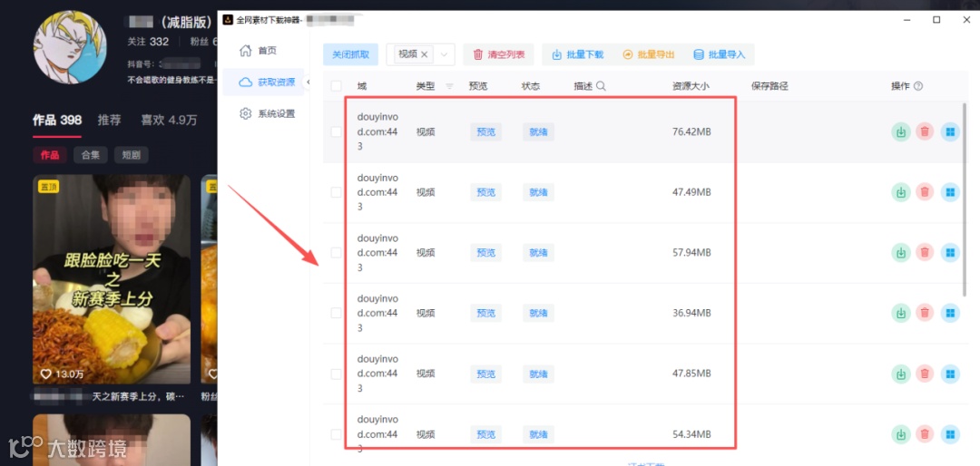Image resolution: width=980 pixels, height=466 pixels.
Task: Click the app logo in title bar
Action: (x=228, y=20)
